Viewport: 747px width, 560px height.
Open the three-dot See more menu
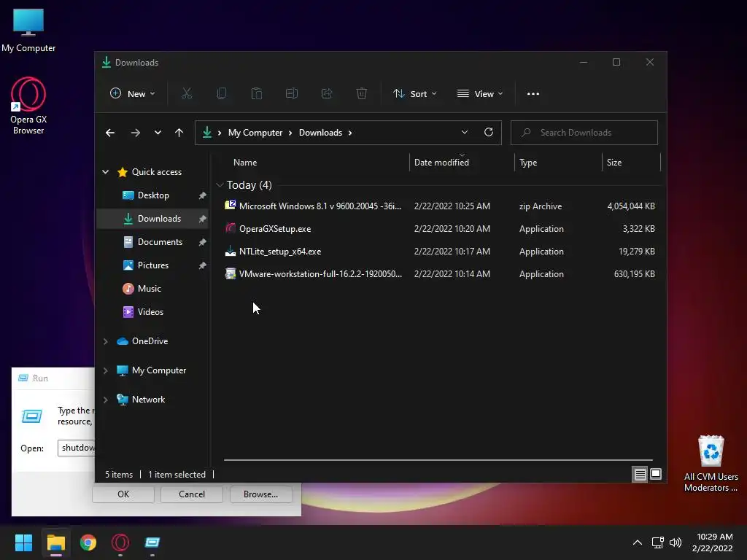coord(533,94)
